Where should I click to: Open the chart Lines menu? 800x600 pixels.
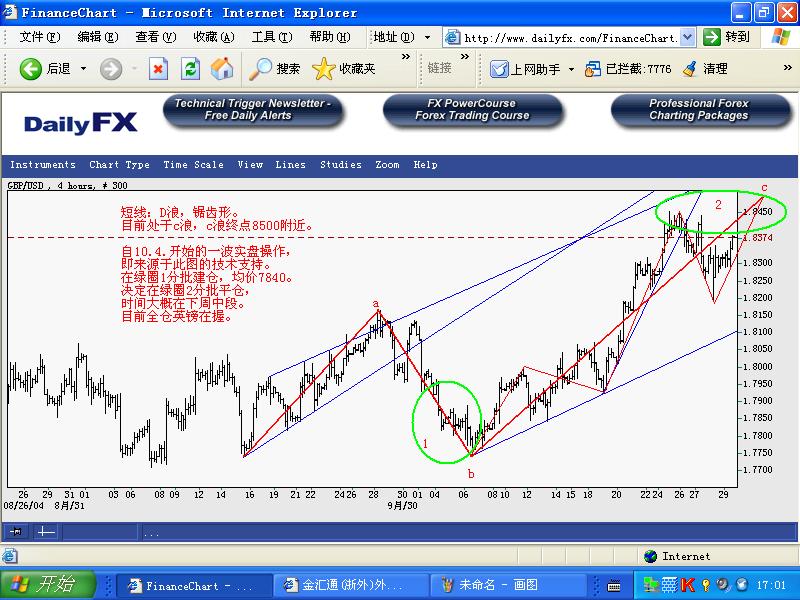pos(290,165)
